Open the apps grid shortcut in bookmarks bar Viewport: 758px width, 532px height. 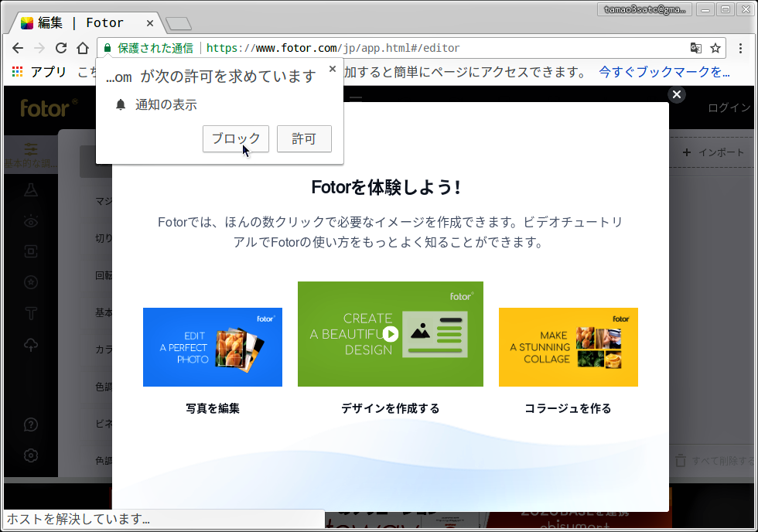(x=17, y=72)
